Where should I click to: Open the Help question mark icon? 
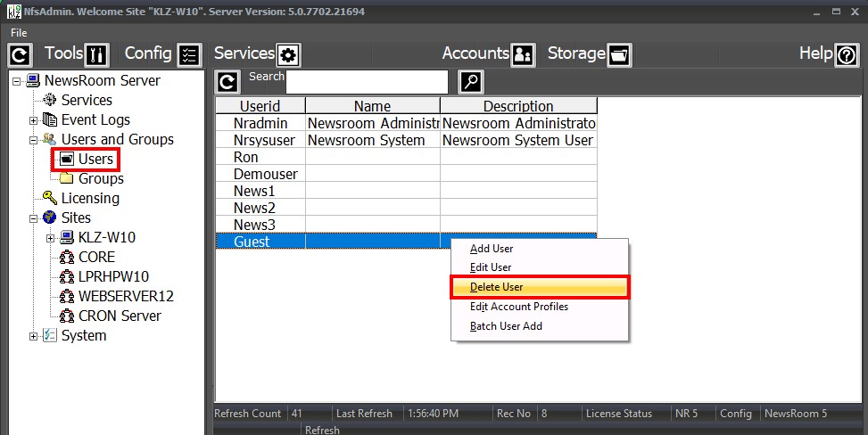pos(847,54)
